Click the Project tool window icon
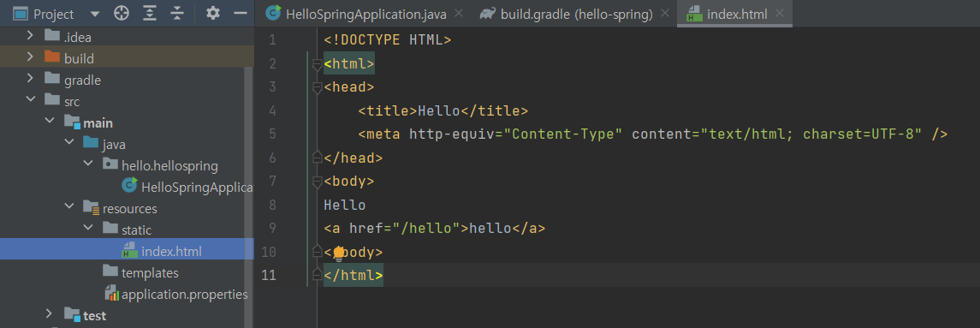980x328 pixels. point(20,13)
